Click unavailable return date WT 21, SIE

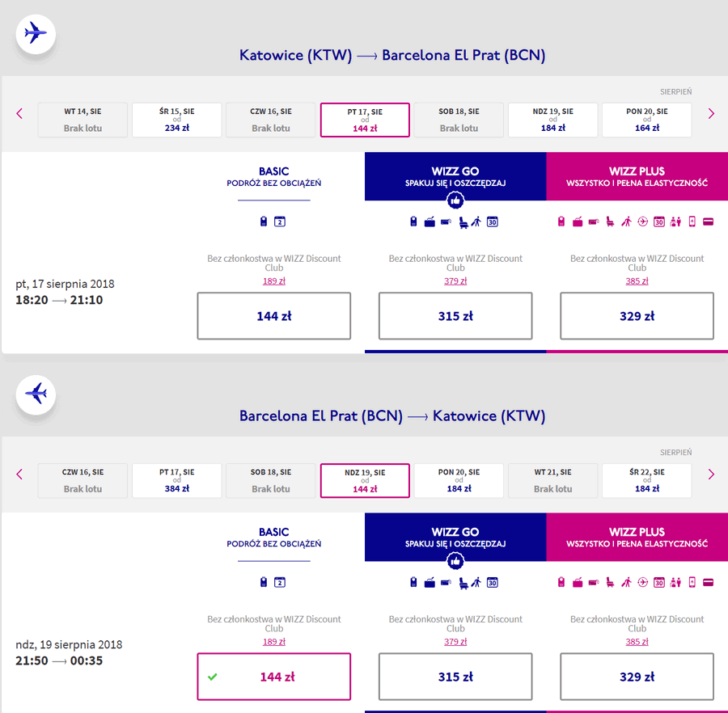point(553,481)
